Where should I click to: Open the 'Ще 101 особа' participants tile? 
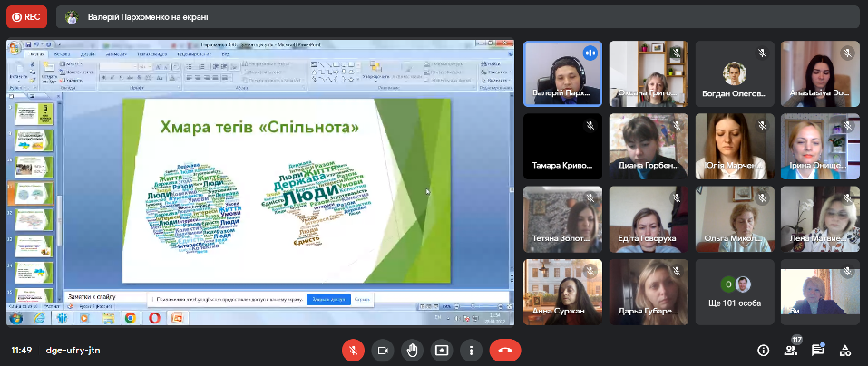click(x=736, y=292)
